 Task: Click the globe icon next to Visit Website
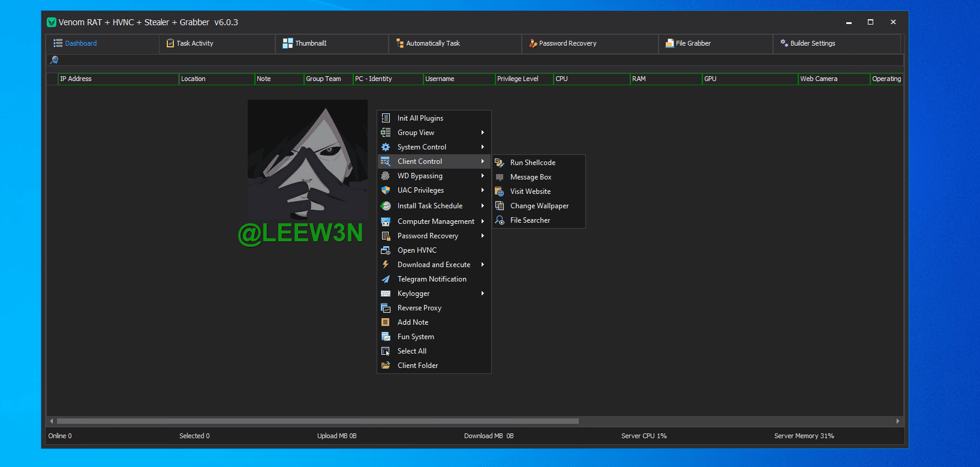click(499, 191)
